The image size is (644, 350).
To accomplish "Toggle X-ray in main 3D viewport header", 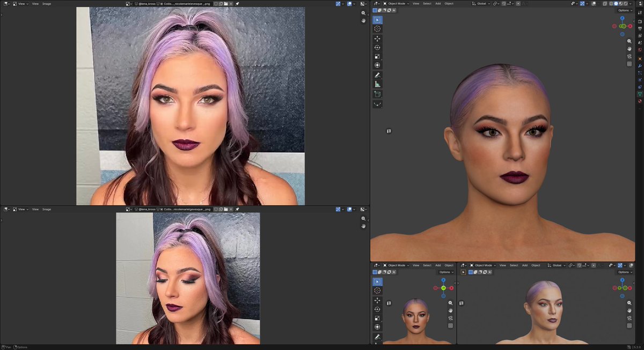I will [604, 4].
